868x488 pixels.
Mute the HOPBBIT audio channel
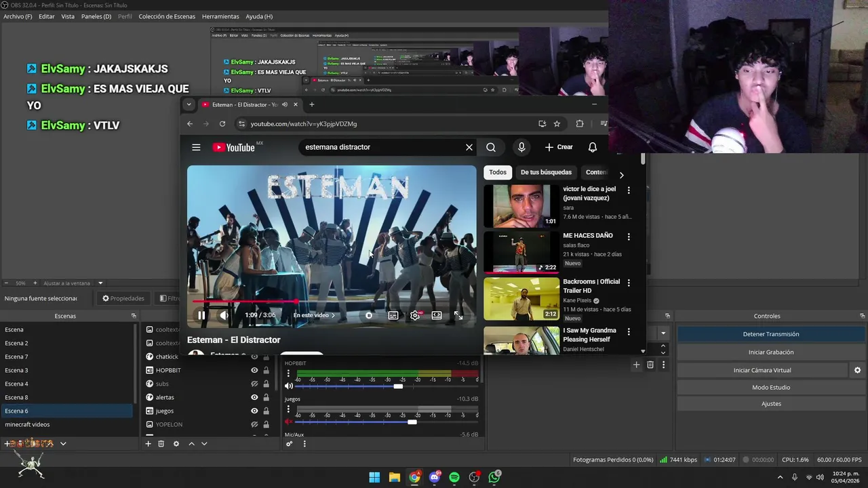289,386
